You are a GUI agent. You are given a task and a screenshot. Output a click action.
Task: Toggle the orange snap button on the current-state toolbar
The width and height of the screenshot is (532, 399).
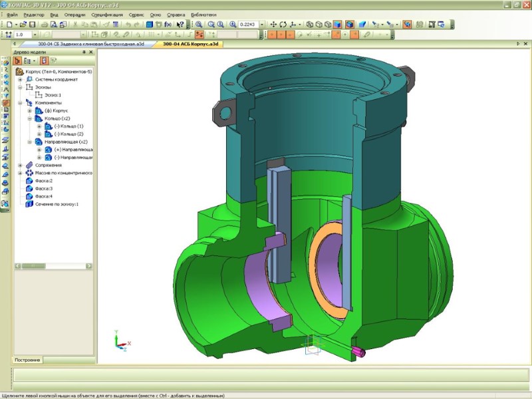[x=199, y=35]
